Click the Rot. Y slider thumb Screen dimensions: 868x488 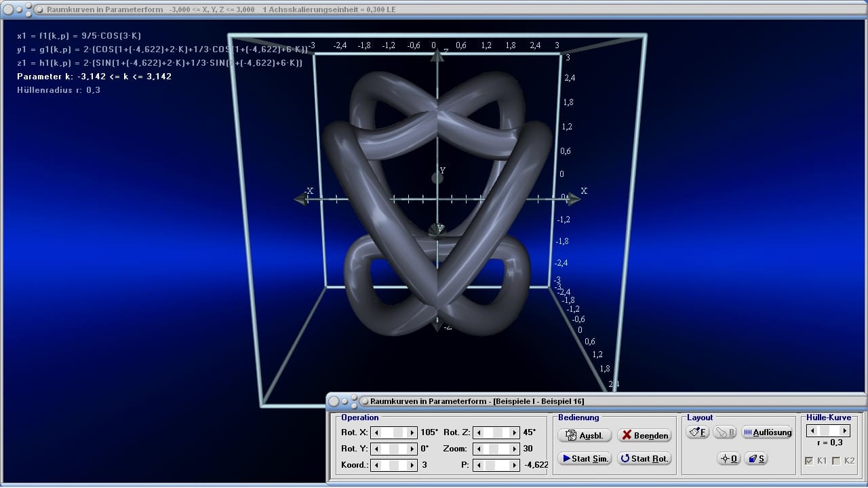pyautogui.click(x=394, y=449)
